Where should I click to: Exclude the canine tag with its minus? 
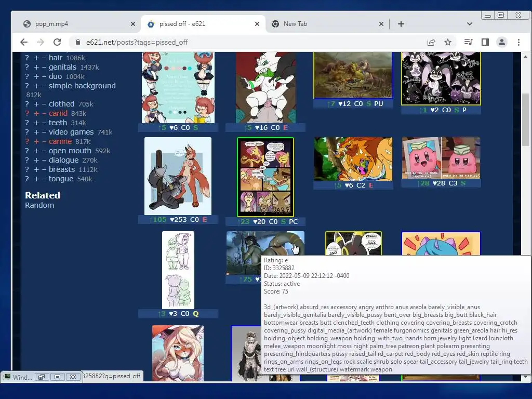pyautogui.click(x=44, y=141)
